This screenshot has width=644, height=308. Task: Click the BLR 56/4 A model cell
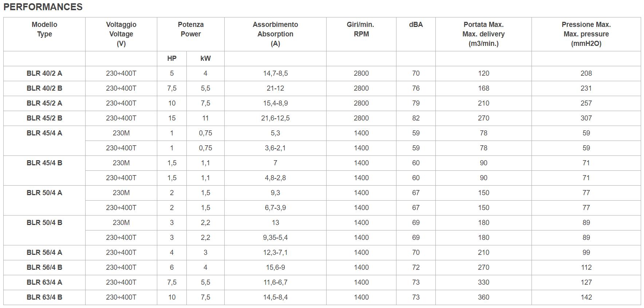pos(44,252)
